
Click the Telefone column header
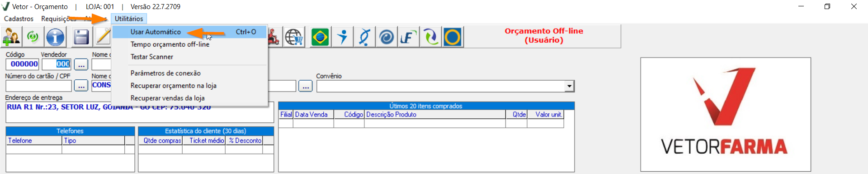[34, 140]
